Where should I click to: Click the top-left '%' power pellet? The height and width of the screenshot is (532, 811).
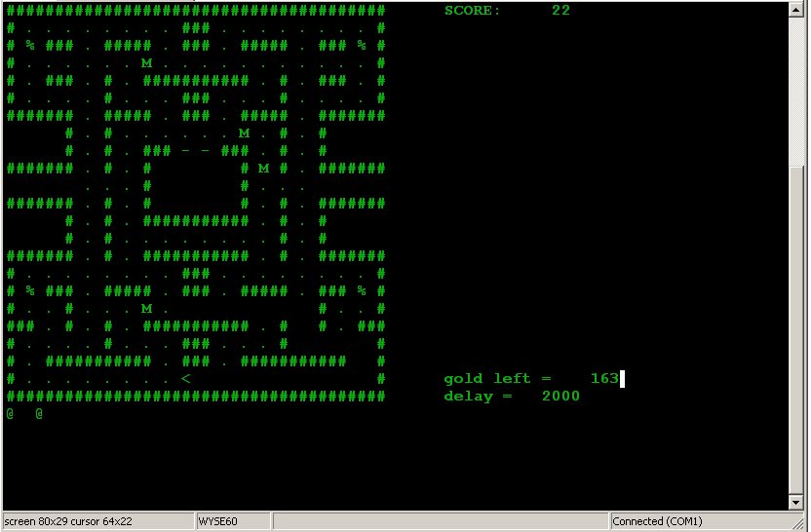point(29,46)
